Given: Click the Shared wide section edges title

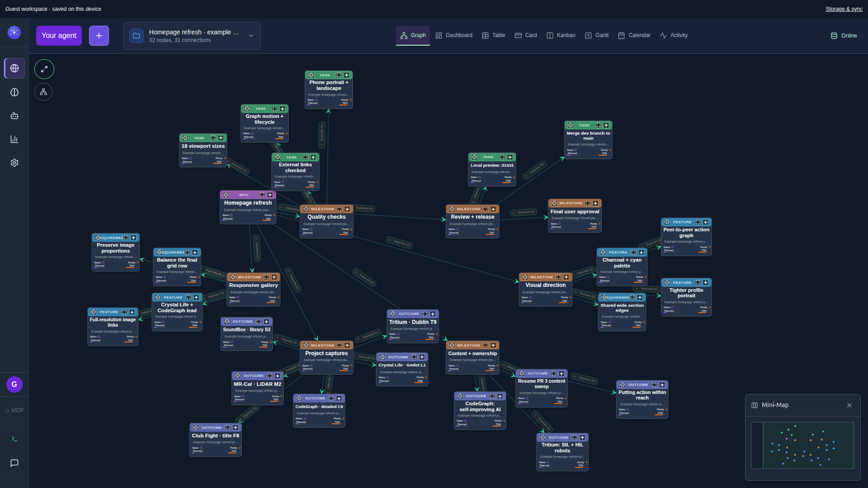Looking at the screenshot, I should [622, 308].
